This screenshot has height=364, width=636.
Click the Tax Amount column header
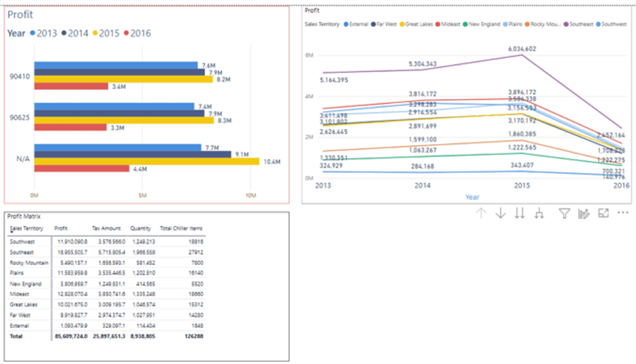click(x=106, y=228)
